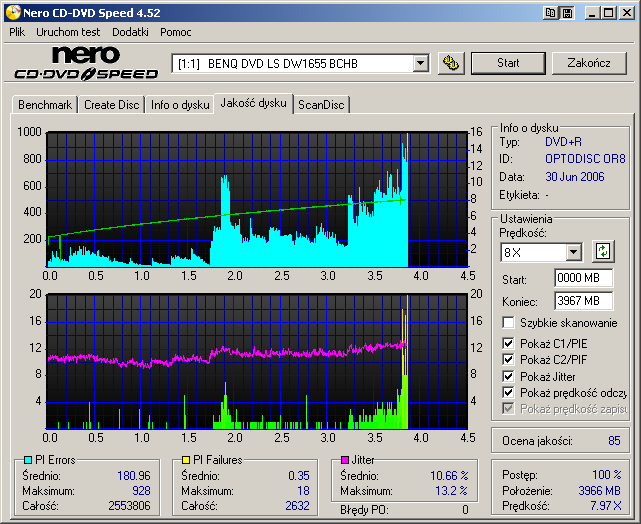
Task: Uncheck Pokaż Jitter option
Action: 508,376
